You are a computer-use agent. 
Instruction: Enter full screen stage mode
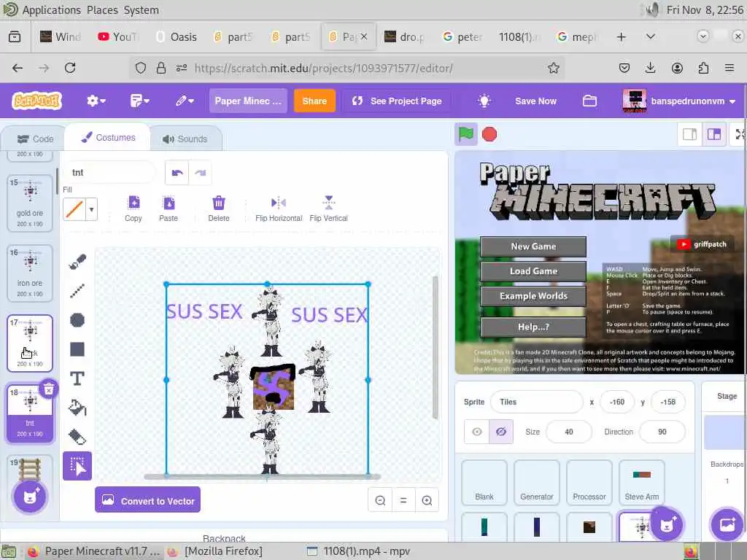tap(740, 135)
